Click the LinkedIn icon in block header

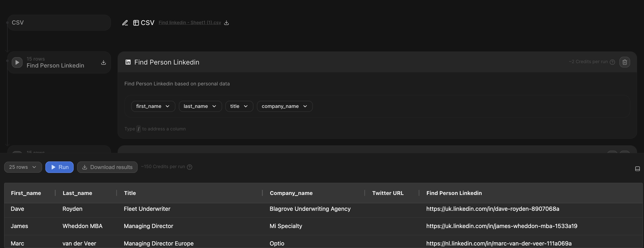click(128, 62)
